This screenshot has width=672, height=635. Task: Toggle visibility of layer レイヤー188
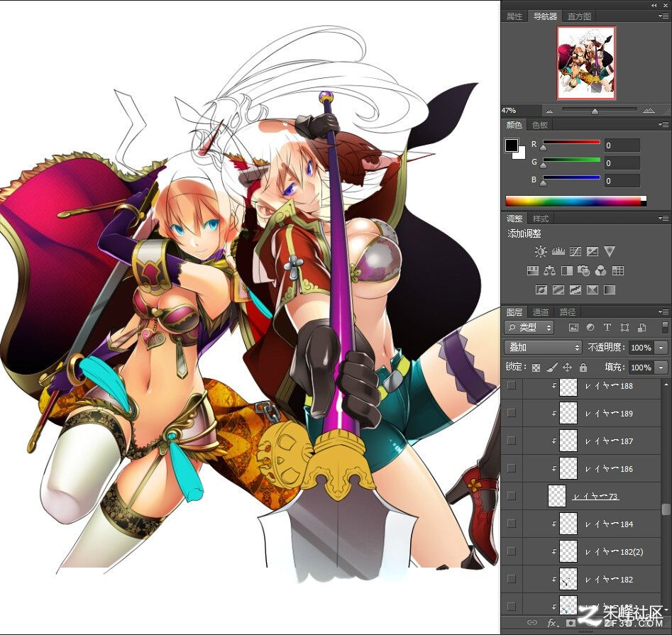point(512,386)
